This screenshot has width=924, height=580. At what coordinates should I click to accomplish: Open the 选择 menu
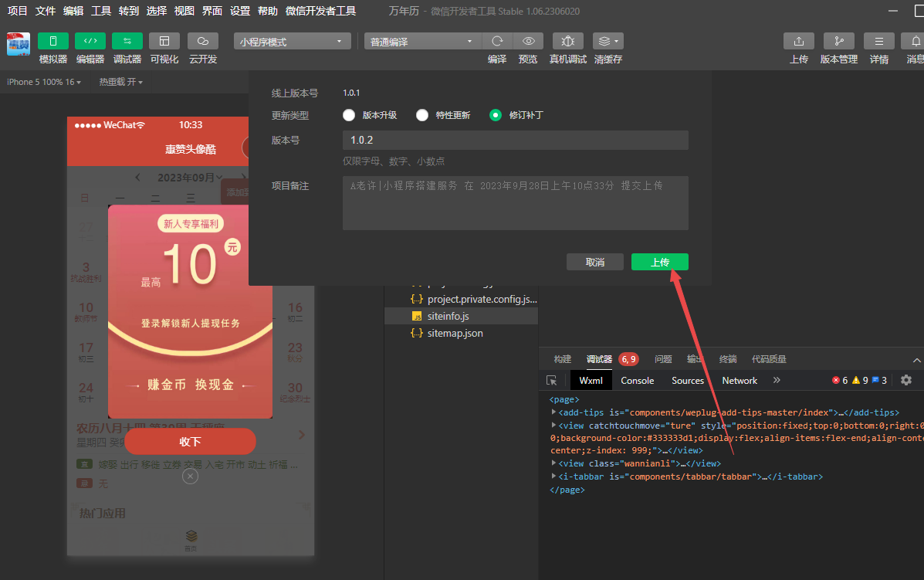point(156,11)
